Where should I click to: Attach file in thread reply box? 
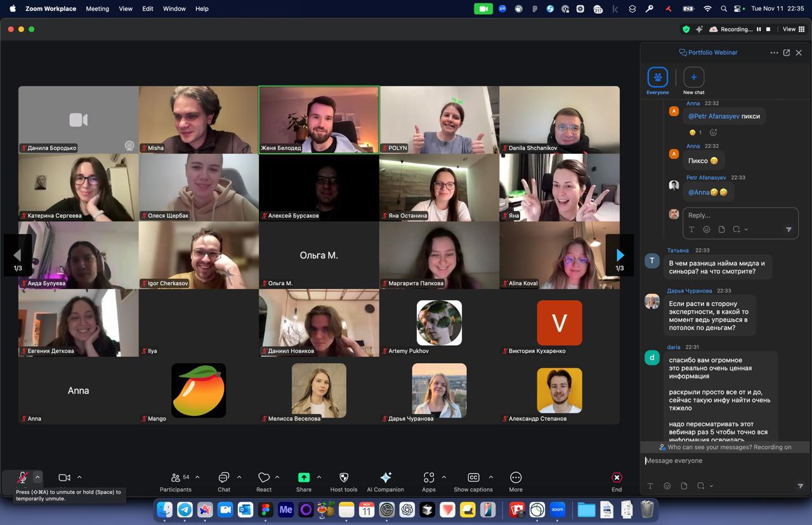pyautogui.click(x=721, y=229)
